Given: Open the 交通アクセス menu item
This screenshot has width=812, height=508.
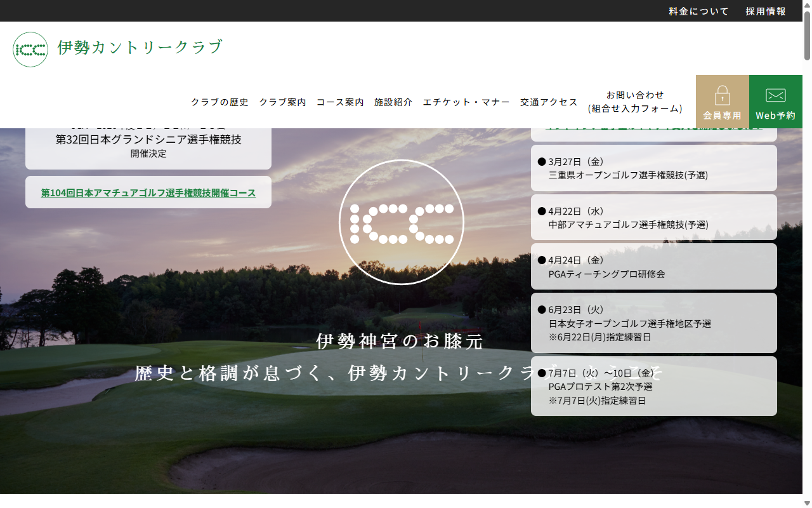Looking at the screenshot, I should coord(549,102).
